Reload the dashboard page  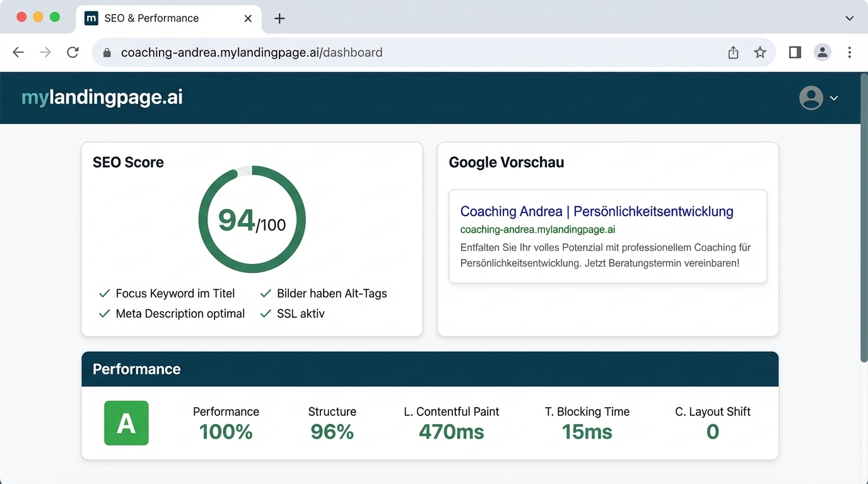(73, 52)
